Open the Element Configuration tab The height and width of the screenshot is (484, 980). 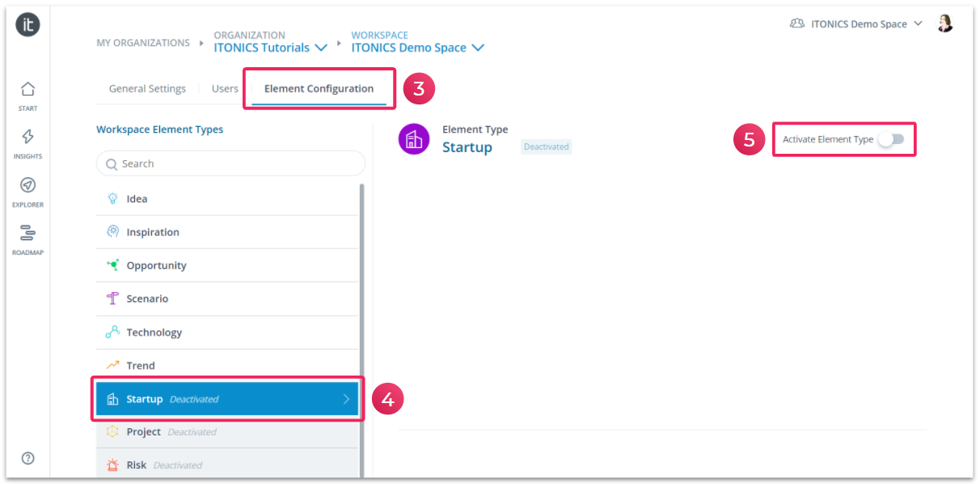coord(319,89)
